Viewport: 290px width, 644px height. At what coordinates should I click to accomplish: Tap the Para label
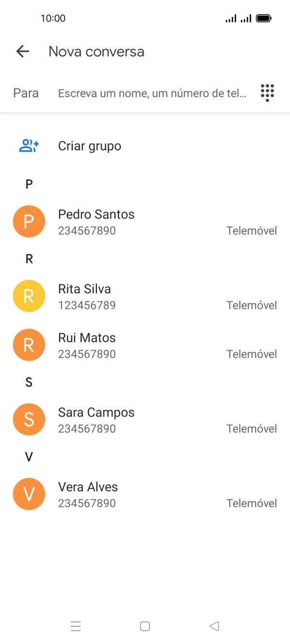click(26, 92)
